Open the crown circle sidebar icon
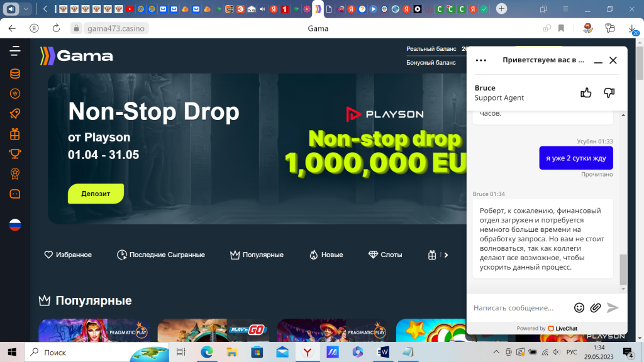The width and height of the screenshot is (644, 362). click(x=15, y=94)
